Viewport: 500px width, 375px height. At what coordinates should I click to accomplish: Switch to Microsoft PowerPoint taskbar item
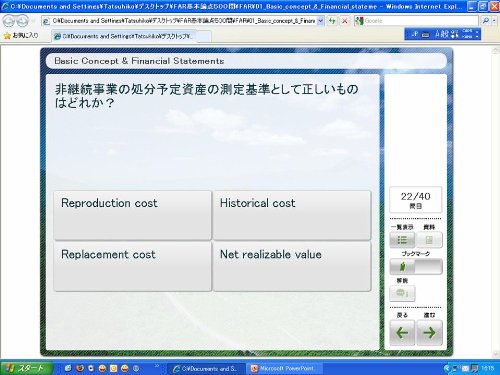pos(283,369)
